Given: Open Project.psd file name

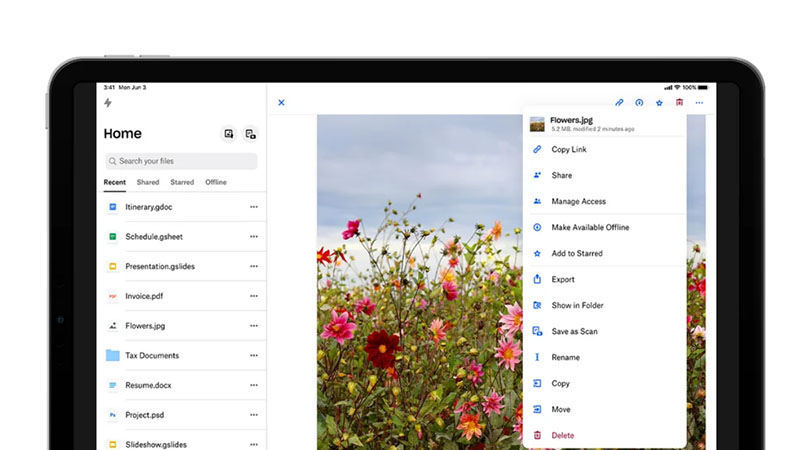Looking at the screenshot, I should [x=145, y=415].
